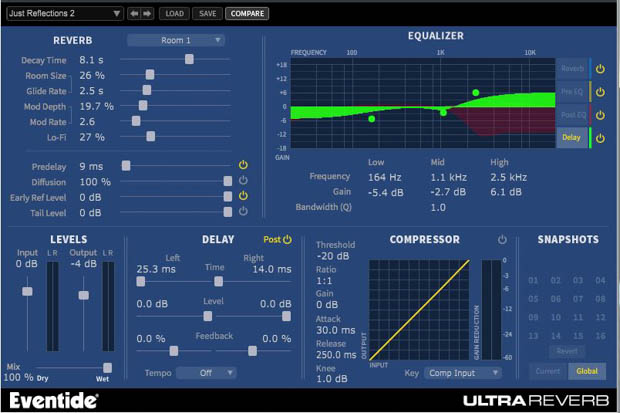Open the Room 1 reverb type dropdown
The width and height of the screenshot is (620, 413).
point(175,40)
